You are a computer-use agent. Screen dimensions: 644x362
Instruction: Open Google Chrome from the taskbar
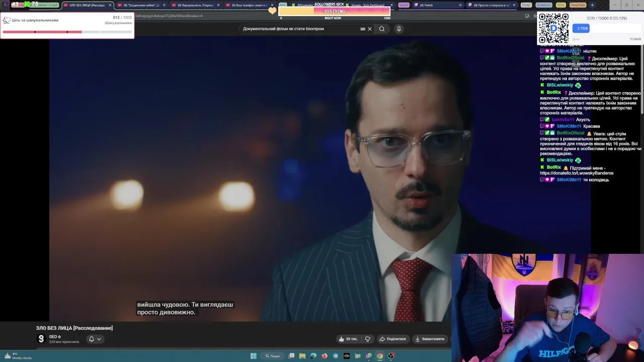point(380,356)
